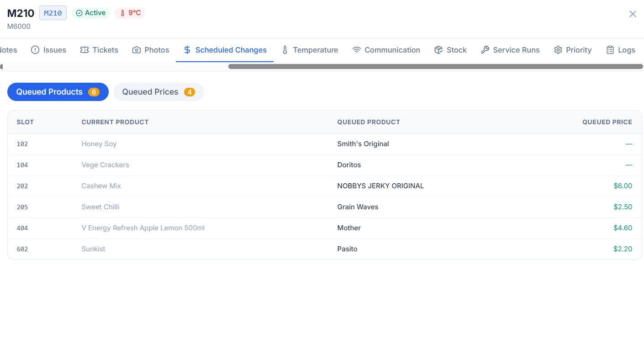Select slot 602 cell
Viewport: 644px width, 350px height.
click(x=22, y=249)
